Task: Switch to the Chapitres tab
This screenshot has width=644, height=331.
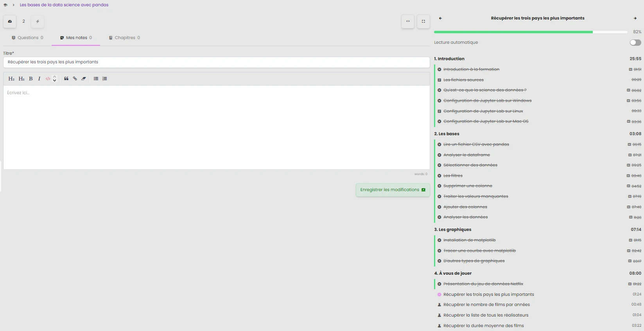Action: (x=124, y=38)
